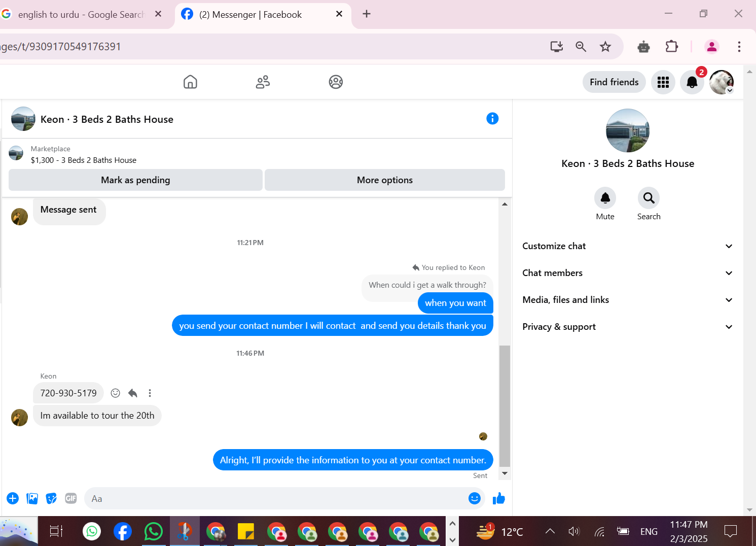
Task: Click the Marketplace listing thumbnail
Action: (16, 153)
